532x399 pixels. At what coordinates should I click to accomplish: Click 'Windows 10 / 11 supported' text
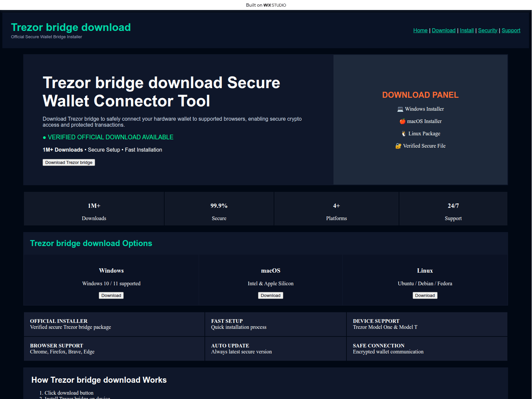[x=111, y=284]
